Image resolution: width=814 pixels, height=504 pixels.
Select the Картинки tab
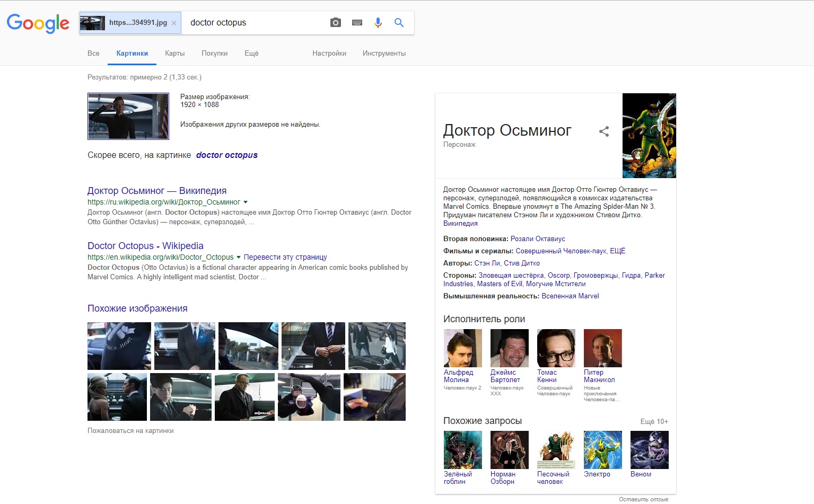[132, 53]
